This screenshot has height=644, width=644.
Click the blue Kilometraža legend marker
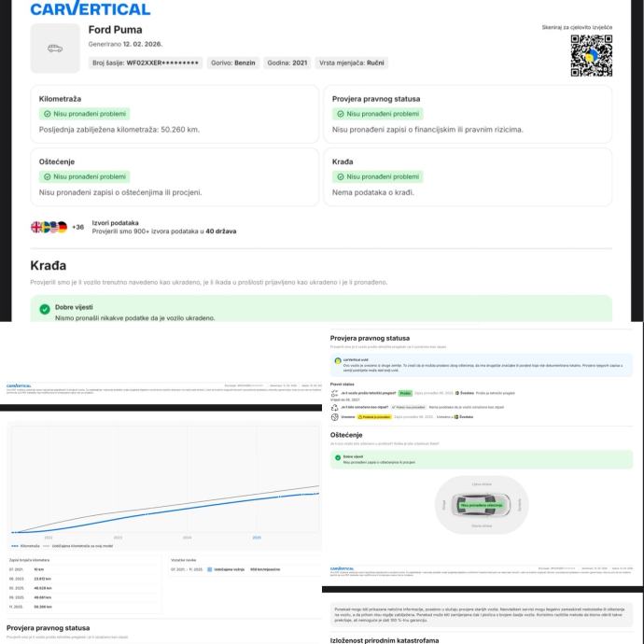tap(15, 546)
